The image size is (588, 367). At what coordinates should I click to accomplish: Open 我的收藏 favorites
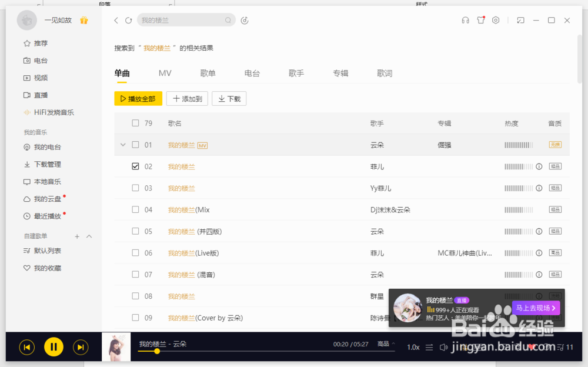42,268
